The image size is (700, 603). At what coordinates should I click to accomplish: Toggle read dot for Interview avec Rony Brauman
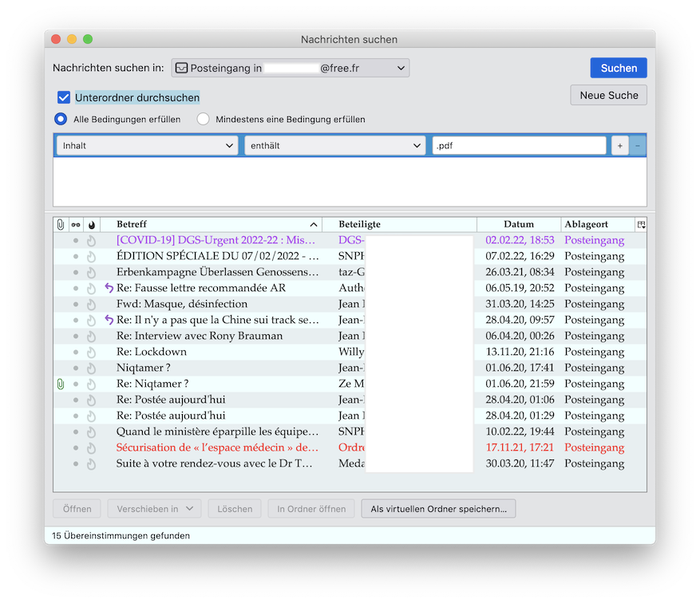[x=76, y=337]
